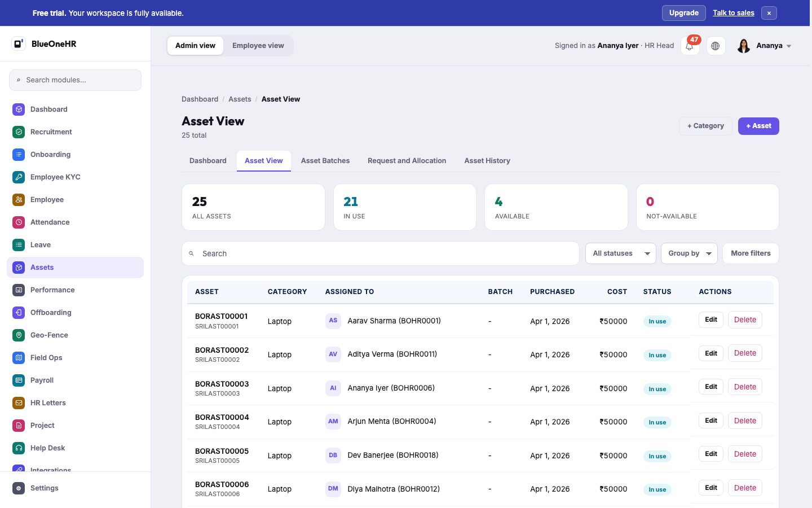Screen dimensions: 812x508
Task: Open the HR Letters envelope icon
Action: pyautogui.click(x=19, y=403)
